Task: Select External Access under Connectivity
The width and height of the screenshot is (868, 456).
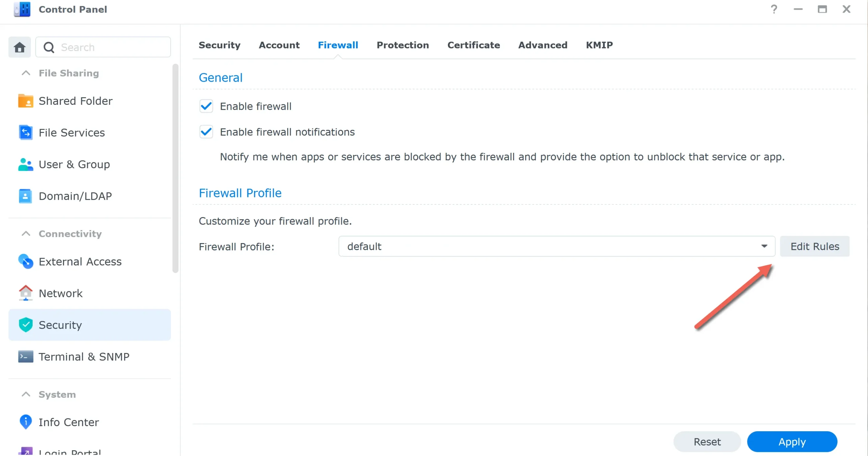Action: [x=80, y=261]
